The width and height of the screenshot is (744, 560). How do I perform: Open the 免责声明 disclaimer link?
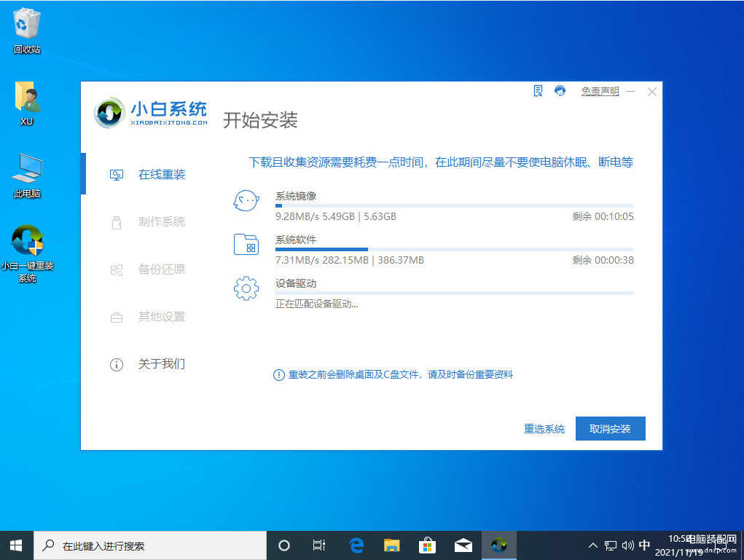point(600,92)
